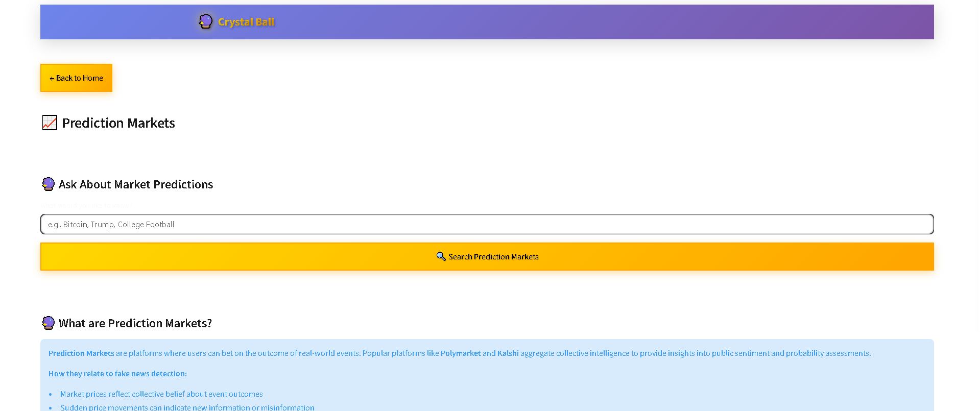Viewport: 980px width, 411px height.
Task: Click the bold Prediction Markets text starting the paragraph
Action: pos(81,353)
